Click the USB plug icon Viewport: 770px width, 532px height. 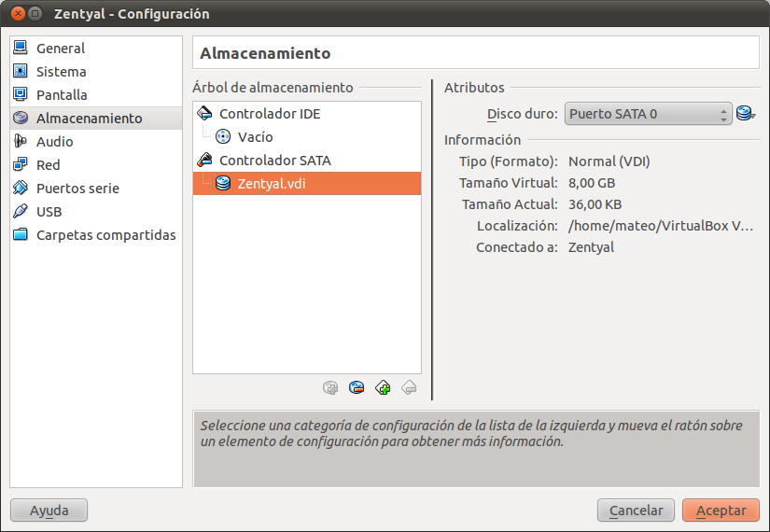pos(21,211)
